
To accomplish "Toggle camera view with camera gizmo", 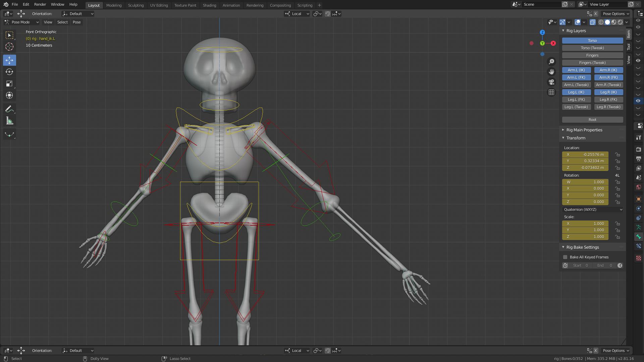I will pyautogui.click(x=551, y=82).
